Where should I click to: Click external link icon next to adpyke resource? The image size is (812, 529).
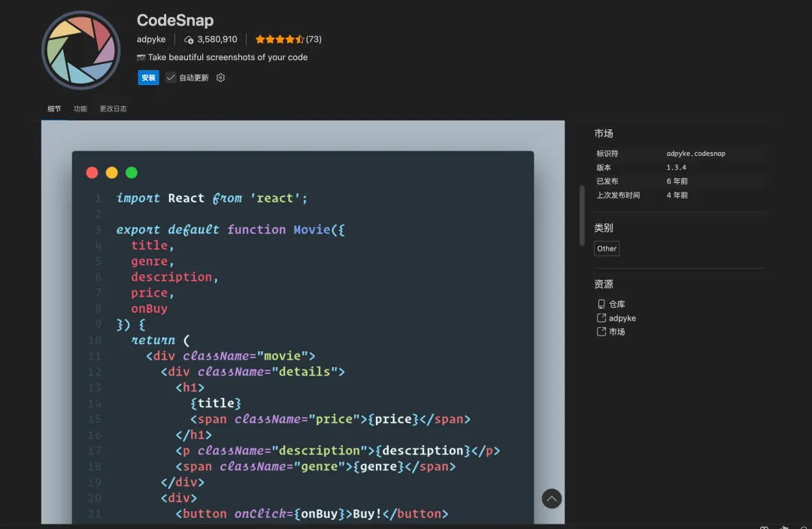[x=601, y=318]
